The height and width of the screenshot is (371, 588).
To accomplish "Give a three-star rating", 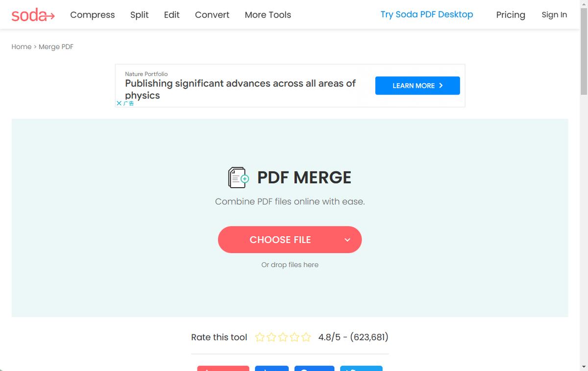I will click(x=283, y=337).
